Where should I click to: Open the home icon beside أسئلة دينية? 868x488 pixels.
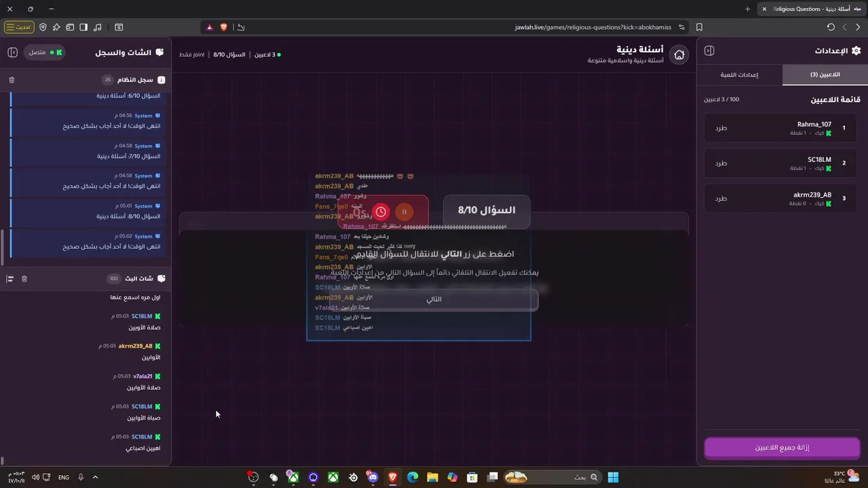coord(679,55)
